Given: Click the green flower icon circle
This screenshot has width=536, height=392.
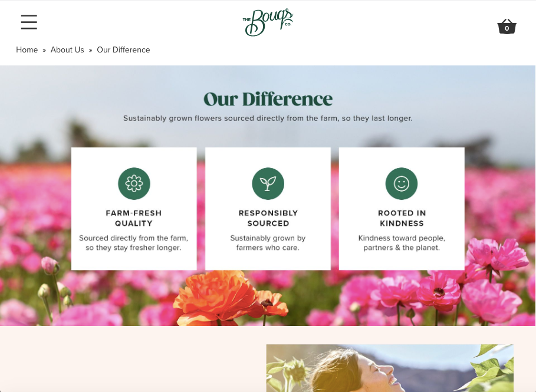Looking at the screenshot, I should (134, 183).
